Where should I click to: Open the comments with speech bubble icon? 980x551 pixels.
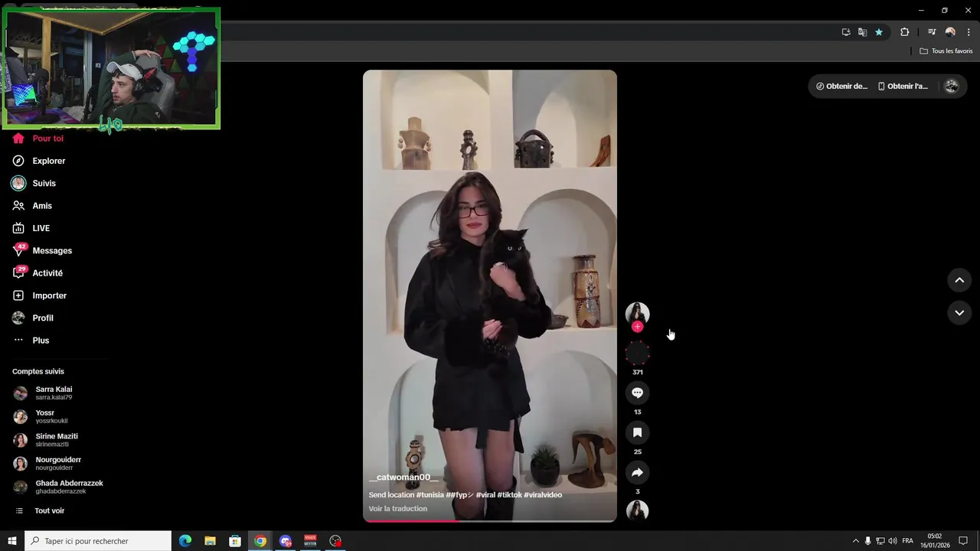pyautogui.click(x=637, y=393)
